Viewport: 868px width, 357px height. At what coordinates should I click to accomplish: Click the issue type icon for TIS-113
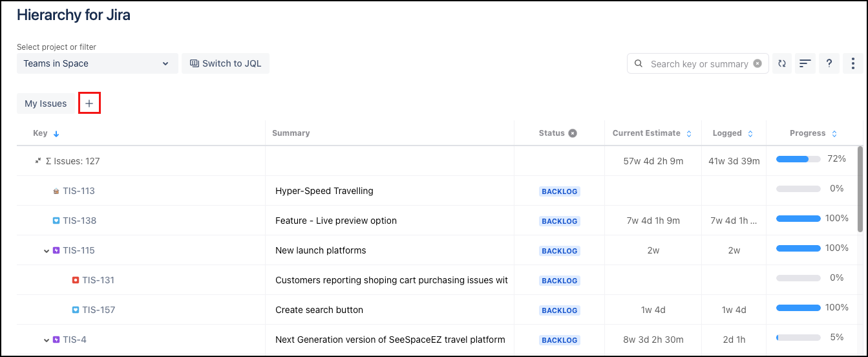56,191
